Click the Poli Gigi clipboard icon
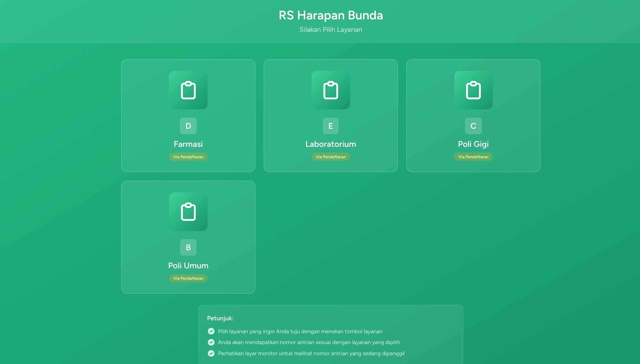 tap(473, 90)
